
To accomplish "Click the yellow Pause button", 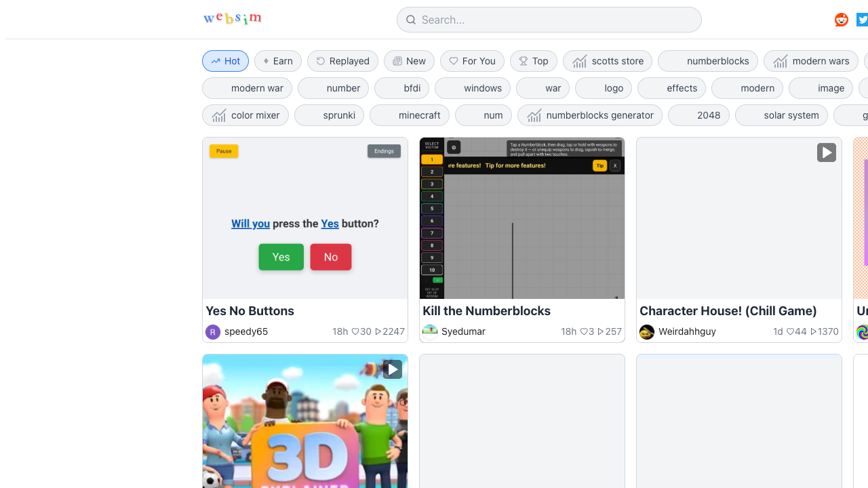I will pyautogui.click(x=224, y=151).
